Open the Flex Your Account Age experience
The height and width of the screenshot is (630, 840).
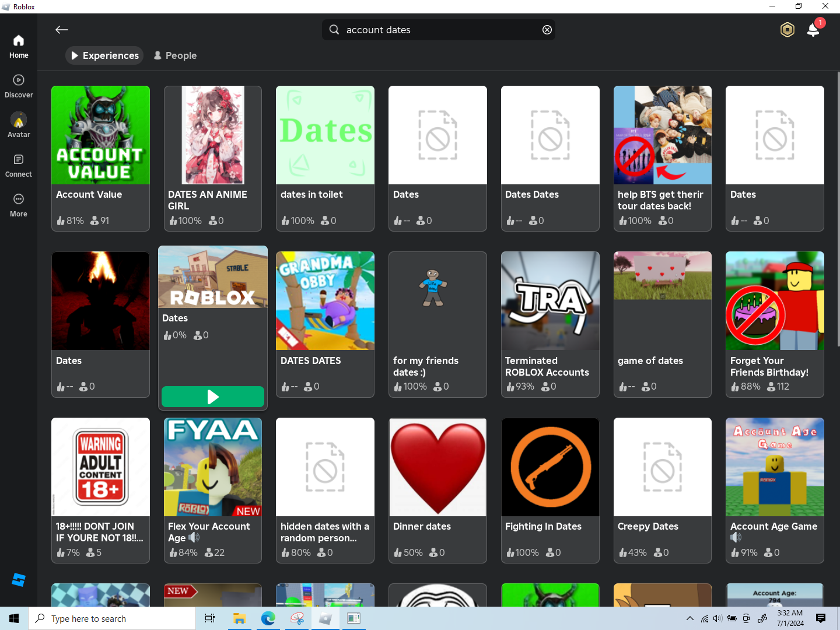pos(213,491)
